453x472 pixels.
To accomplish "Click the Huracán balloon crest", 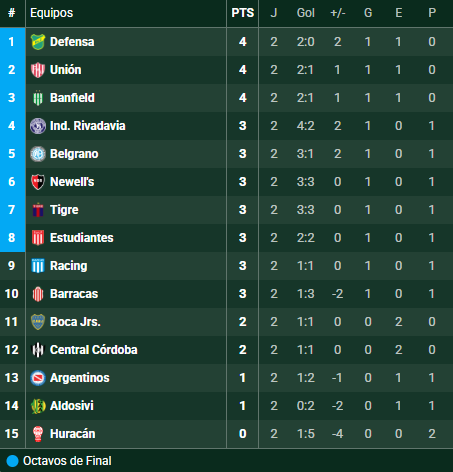I will (x=38, y=434).
